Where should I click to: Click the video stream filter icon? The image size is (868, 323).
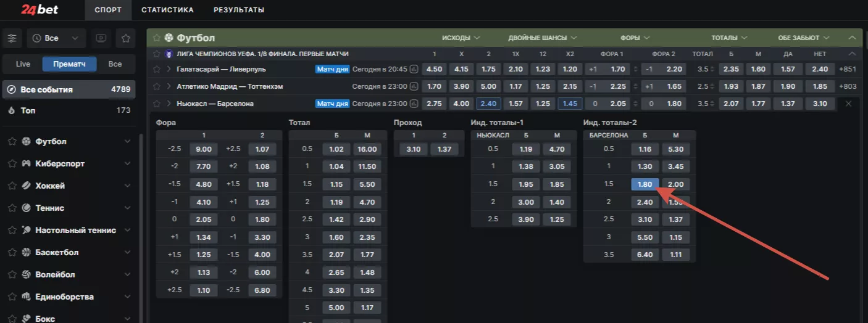[101, 38]
